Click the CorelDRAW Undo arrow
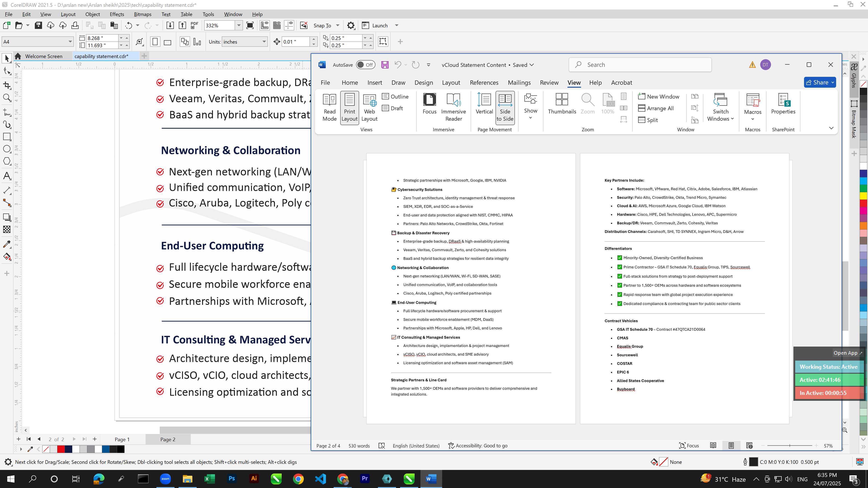The height and width of the screenshot is (488, 868). [128, 25]
